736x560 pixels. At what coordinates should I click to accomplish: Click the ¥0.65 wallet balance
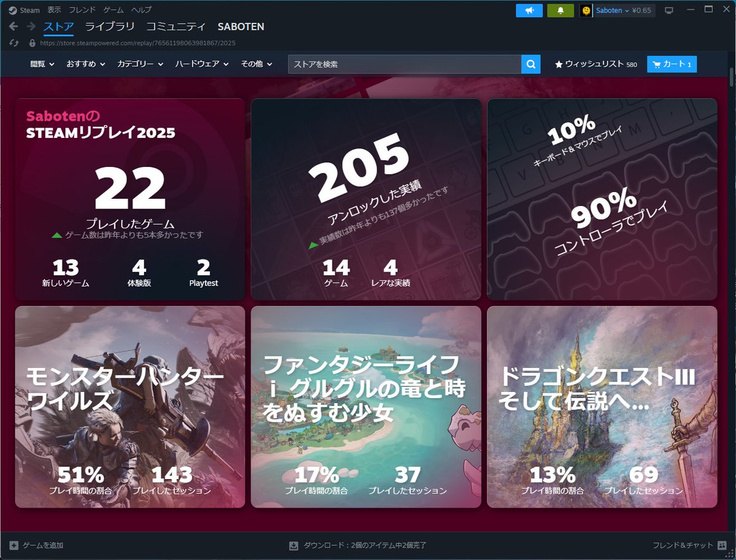[x=642, y=10]
